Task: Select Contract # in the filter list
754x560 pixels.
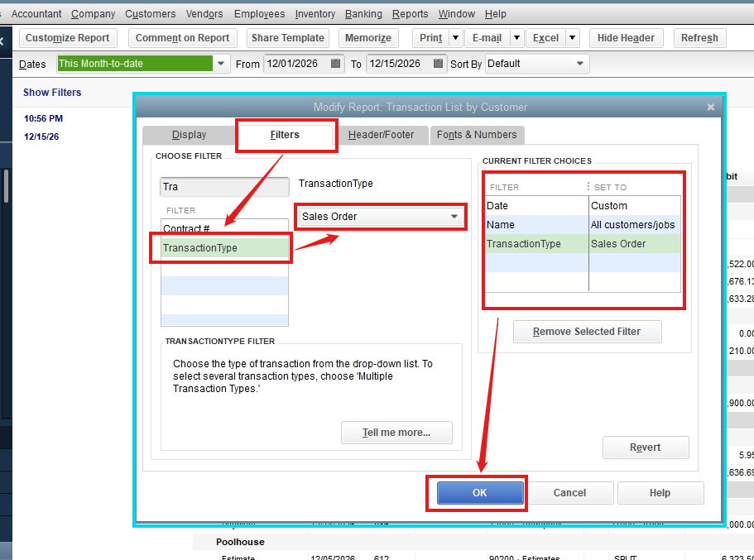Action: click(x=224, y=228)
